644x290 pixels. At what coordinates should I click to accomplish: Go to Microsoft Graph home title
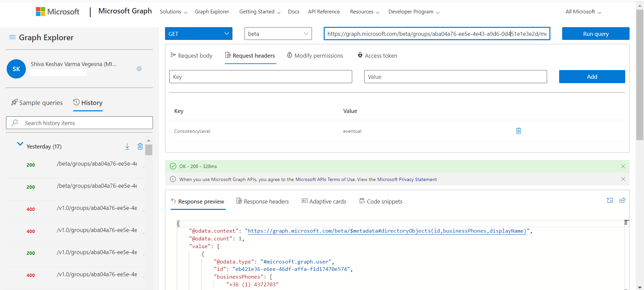coord(125,11)
